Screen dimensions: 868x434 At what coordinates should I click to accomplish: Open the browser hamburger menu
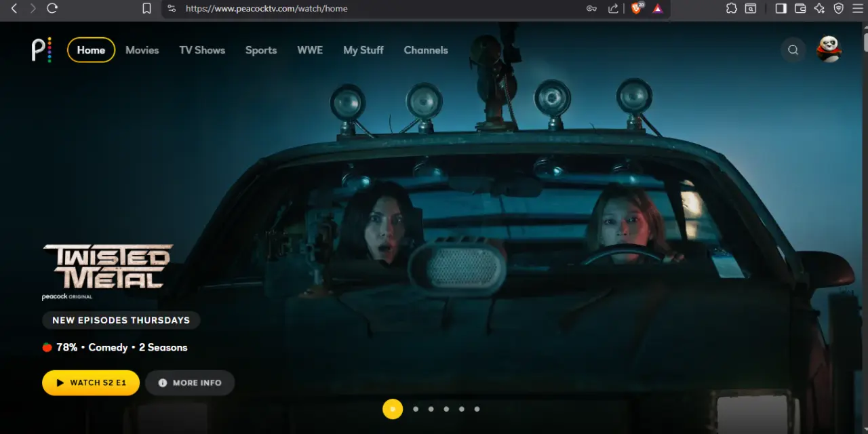858,8
